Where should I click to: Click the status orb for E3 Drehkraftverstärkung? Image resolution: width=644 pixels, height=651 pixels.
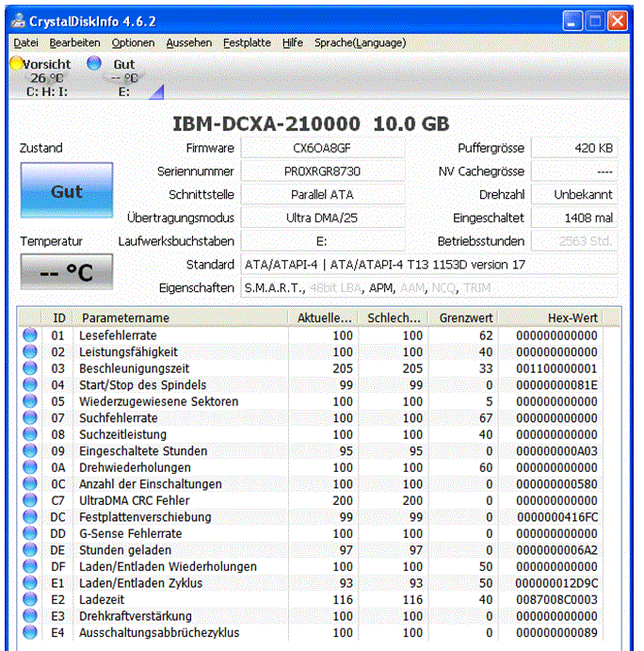pyautogui.click(x=30, y=616)
